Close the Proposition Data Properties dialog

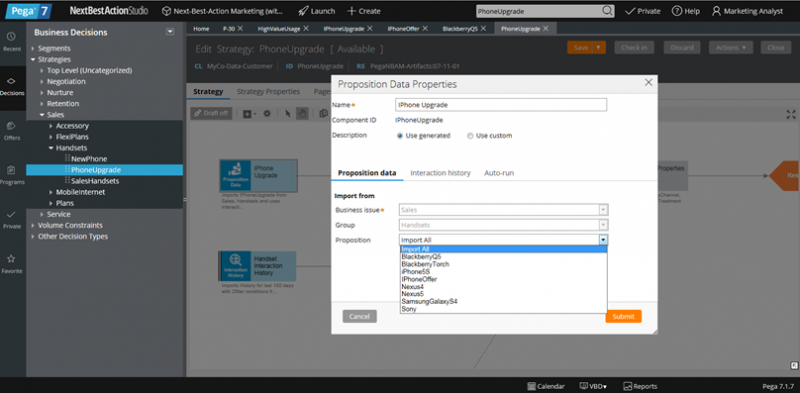pos(648,83)
